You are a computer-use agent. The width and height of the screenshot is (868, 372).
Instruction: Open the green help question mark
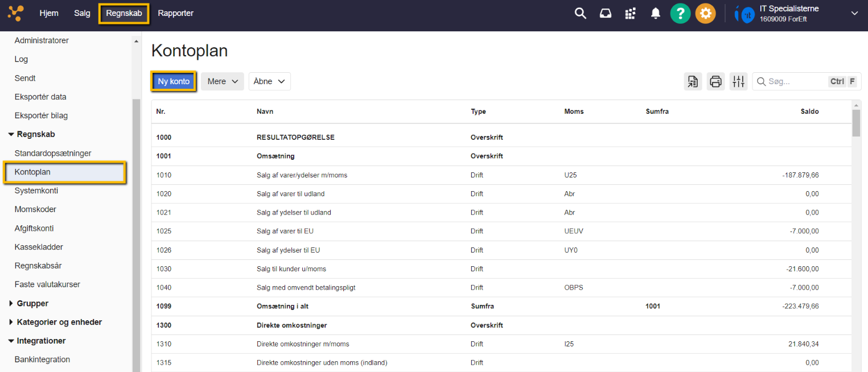tap(680, 14)
